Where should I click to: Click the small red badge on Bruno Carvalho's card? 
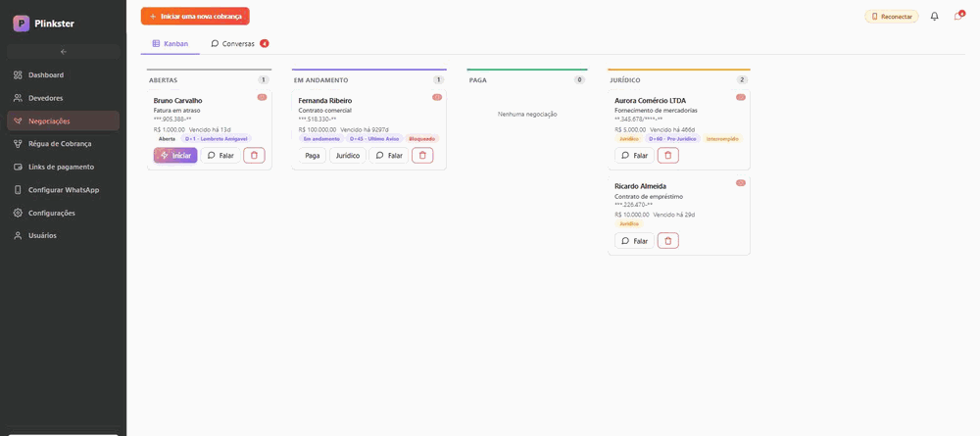(262, 97)
